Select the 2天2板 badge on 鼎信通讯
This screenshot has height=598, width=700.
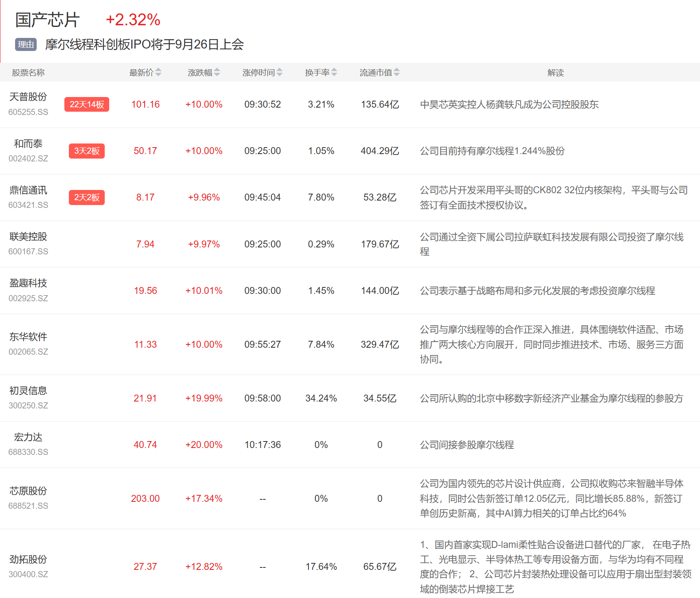coord(86,197)
